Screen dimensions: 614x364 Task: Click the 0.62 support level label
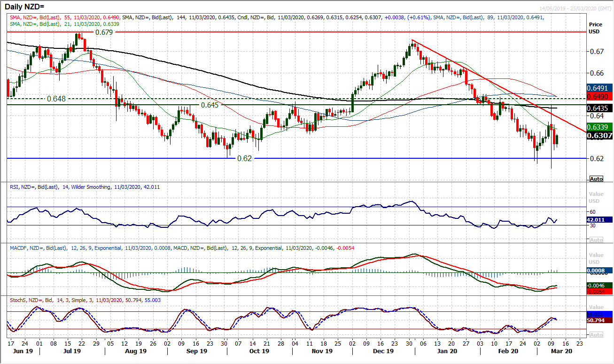point(245,158)
